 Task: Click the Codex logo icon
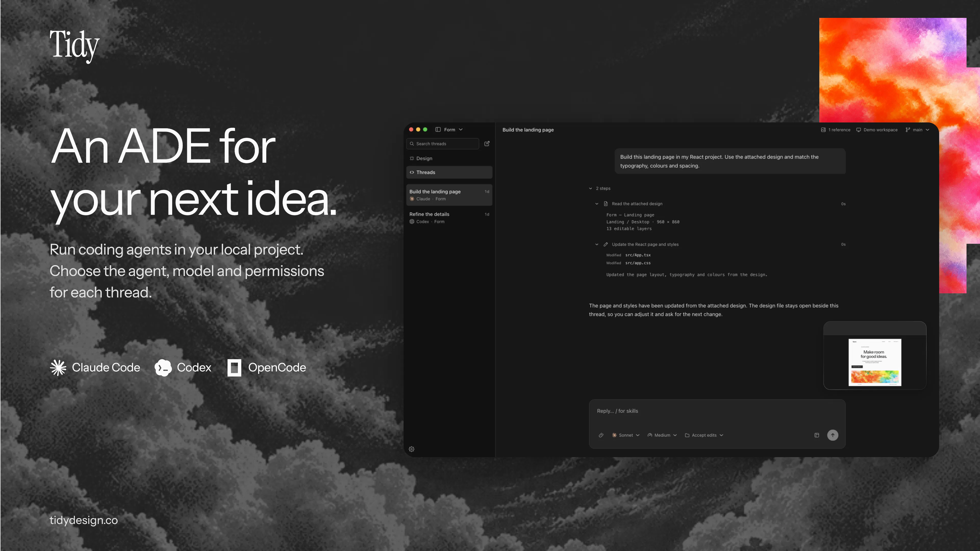(163, 368)
